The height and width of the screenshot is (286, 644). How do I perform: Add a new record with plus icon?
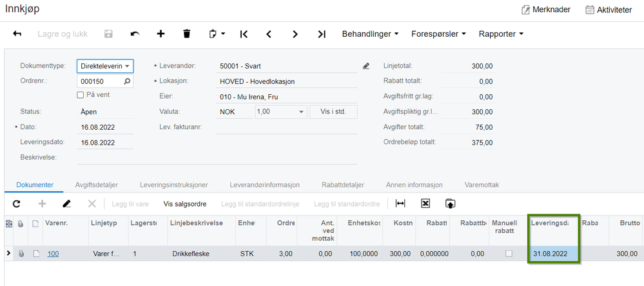[x=161, y=34]
